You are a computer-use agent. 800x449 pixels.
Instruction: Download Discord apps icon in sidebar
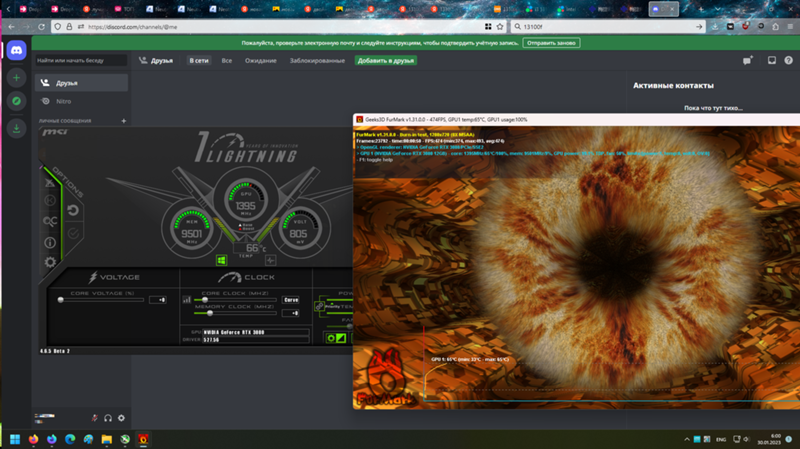pyautogui.click(x=16, y=128)
